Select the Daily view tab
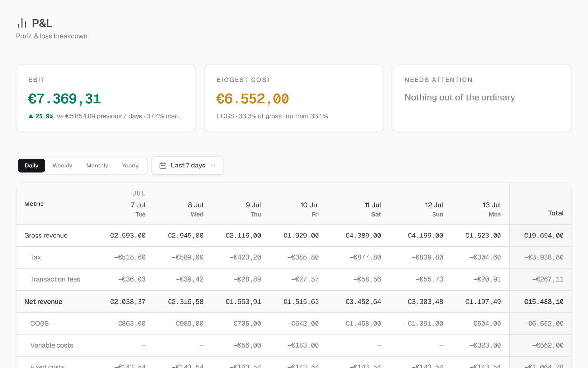Image resolution: width=588 pixels, height=368 pixels. (31, 166)
